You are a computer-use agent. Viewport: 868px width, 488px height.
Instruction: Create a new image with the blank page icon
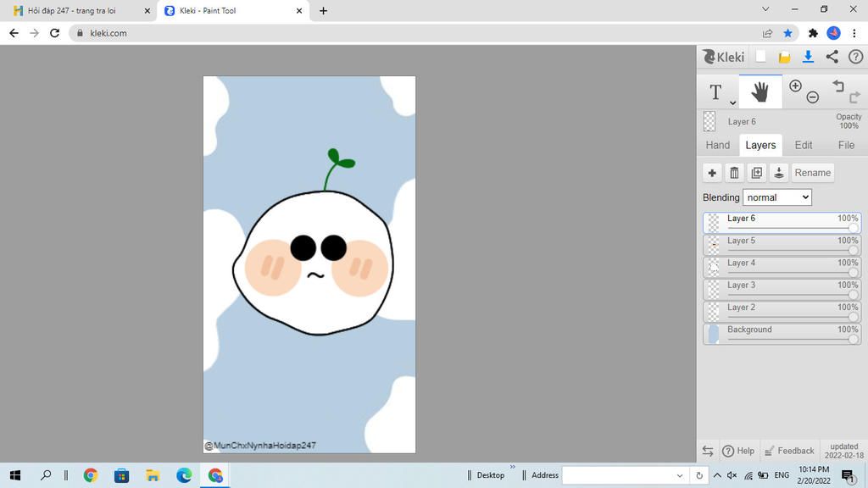click(760, 57)
